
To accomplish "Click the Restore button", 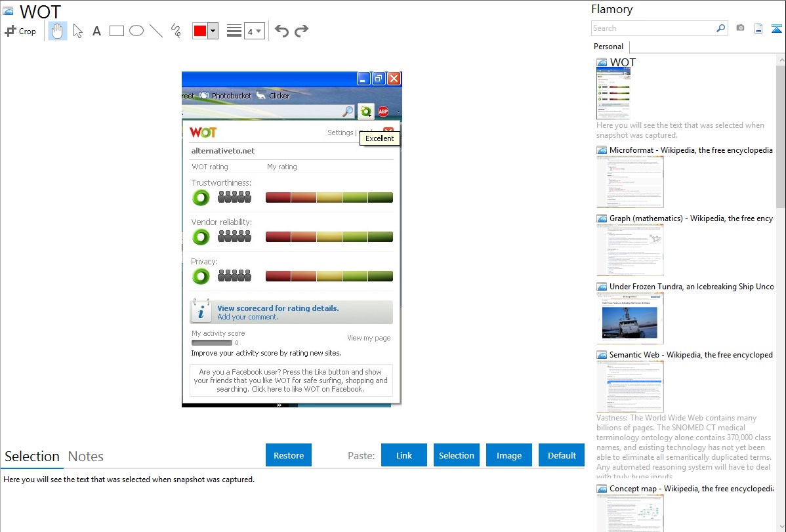I will 289,455.
